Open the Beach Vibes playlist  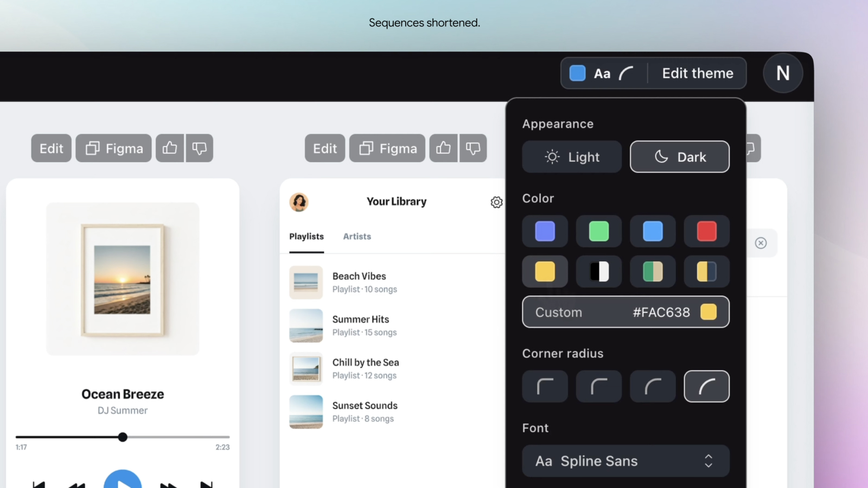[x=359, y=282]
